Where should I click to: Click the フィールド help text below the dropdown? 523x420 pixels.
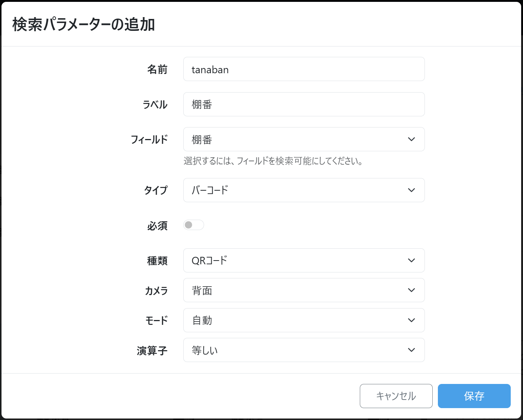pyautogui.click(x=273, y=161)
